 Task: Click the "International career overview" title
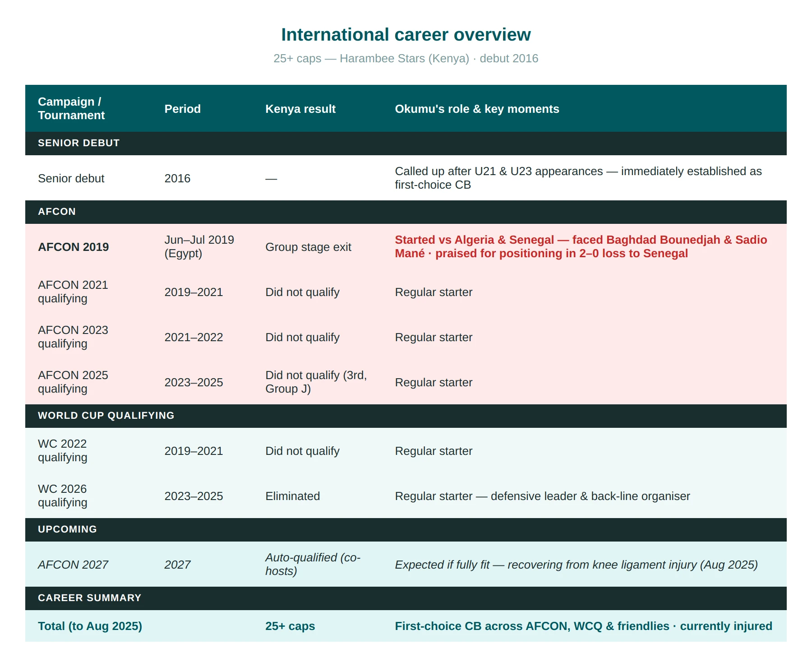click(x=406, y=35)
